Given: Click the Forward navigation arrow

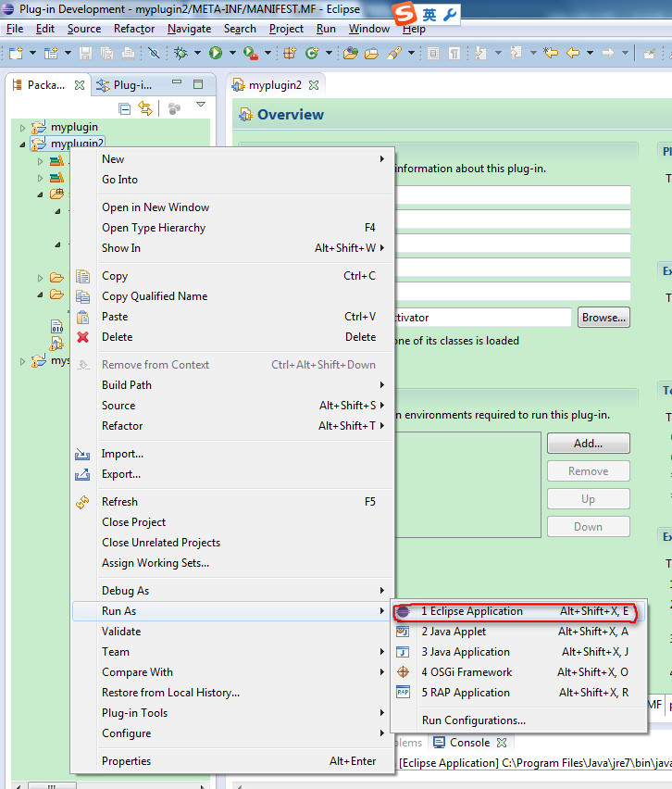Looking at the screenshot, I should [608, 53].
